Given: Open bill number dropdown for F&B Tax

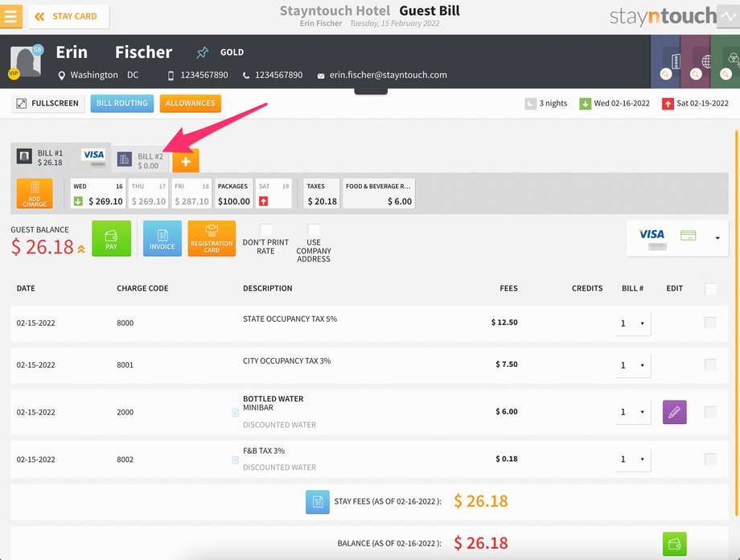Looking at the screenshot, I should click(633, 459).
